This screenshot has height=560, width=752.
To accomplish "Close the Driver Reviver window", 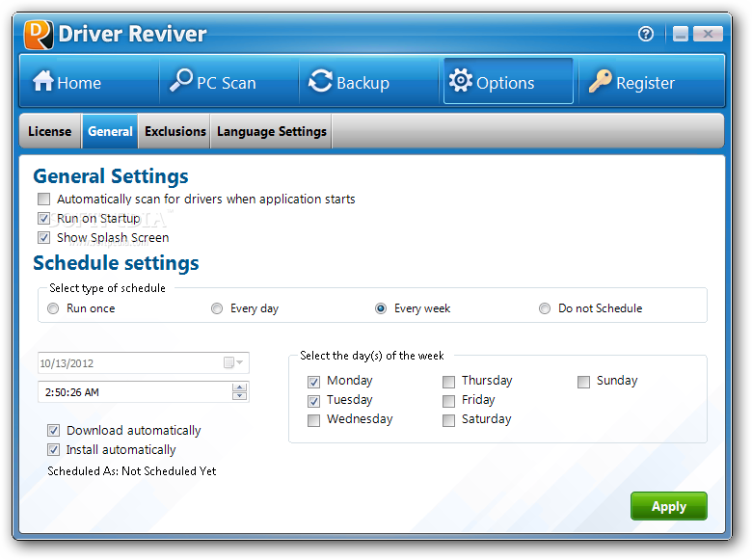I will [x=708, y=34].
